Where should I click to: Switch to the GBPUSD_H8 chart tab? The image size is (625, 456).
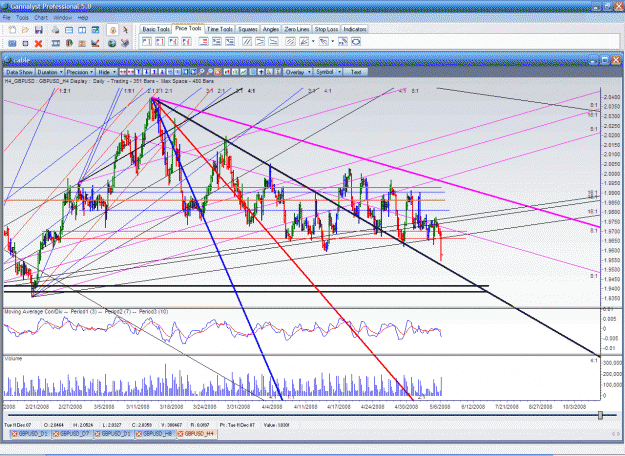(155, 434)
